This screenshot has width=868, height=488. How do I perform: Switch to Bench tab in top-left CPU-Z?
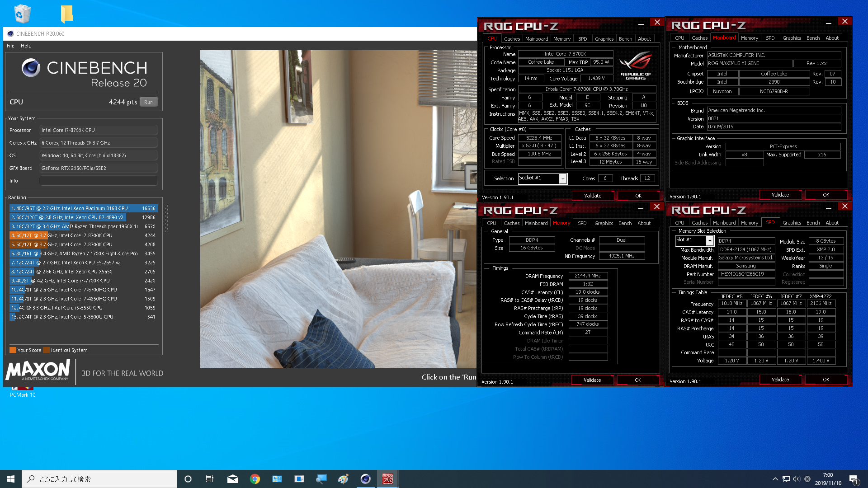(x=625, y=39)
